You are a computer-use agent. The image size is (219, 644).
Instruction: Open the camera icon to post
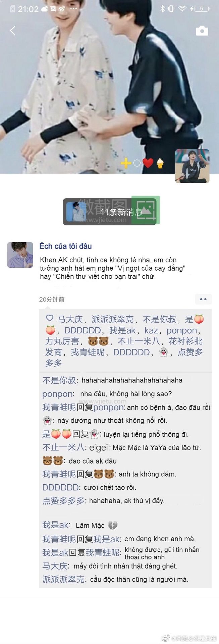point(202,31)
